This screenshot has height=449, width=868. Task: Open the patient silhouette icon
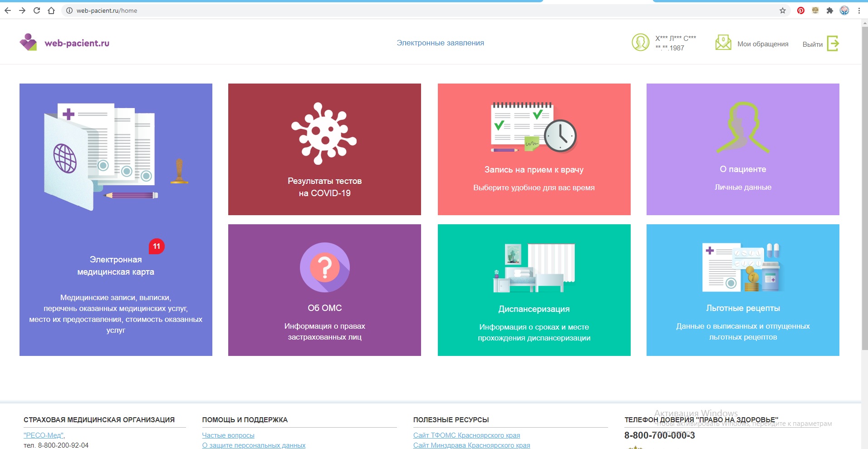pos(743,127)
